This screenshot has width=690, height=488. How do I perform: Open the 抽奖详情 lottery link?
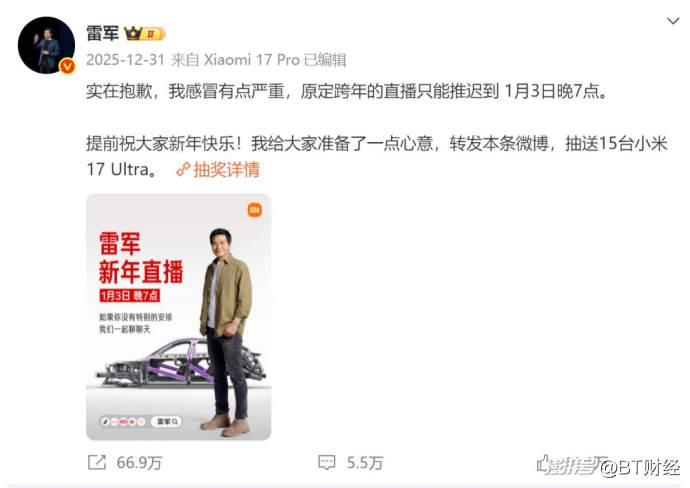[227, 169]
